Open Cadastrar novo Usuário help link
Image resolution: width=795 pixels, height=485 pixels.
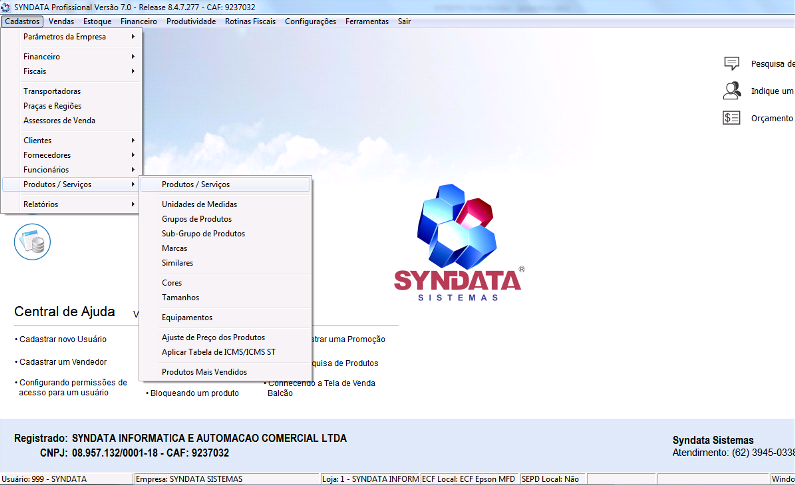click(62, 339)
